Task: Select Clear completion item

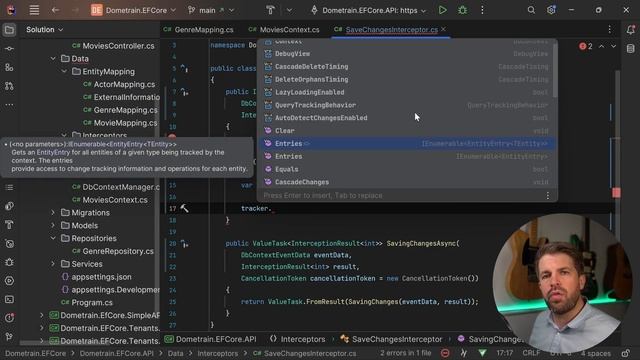Action: pyautogui.click(x=407, y=131)
